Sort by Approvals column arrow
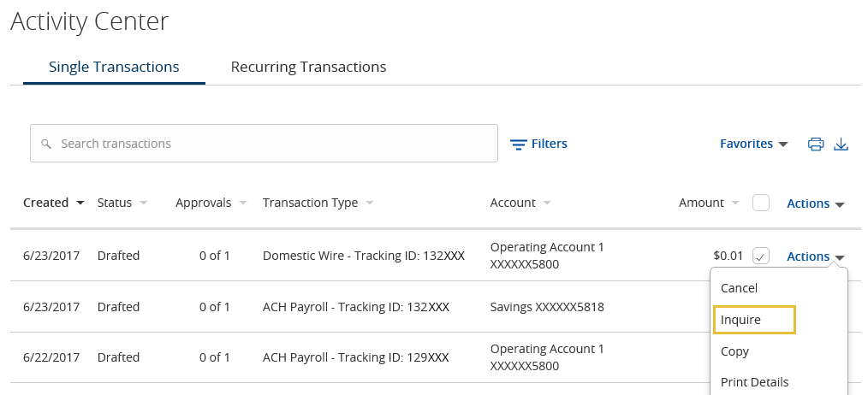This screenshot has width=868, height=395. coord(242,203)
